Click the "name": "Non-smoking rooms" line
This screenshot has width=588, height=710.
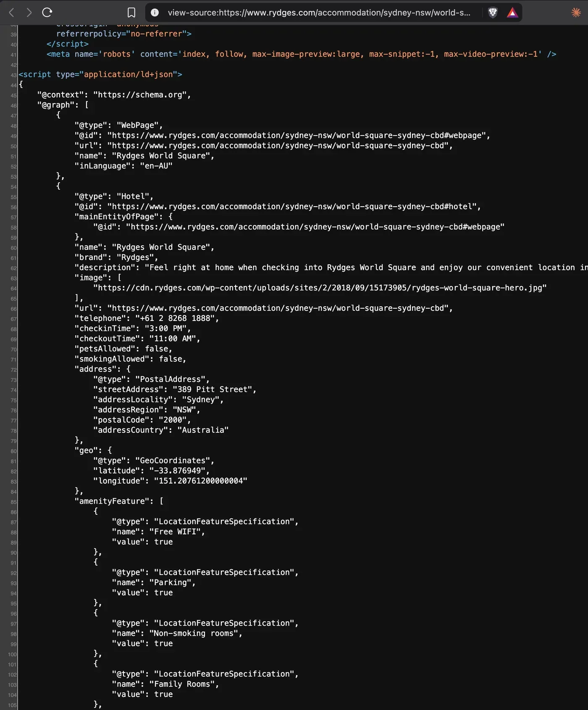[177, 634]
